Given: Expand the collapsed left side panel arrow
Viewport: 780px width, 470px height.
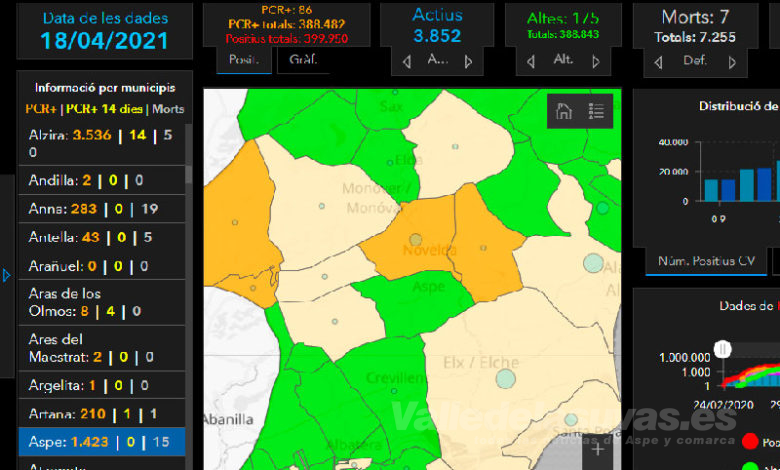Looking at the screenshot, I should click(x=7, y=274).
